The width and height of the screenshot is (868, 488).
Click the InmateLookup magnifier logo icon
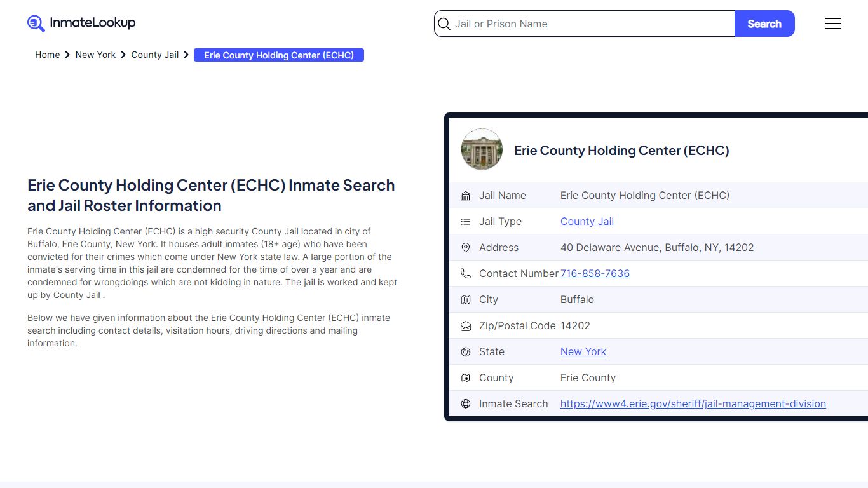click(36, 24)
